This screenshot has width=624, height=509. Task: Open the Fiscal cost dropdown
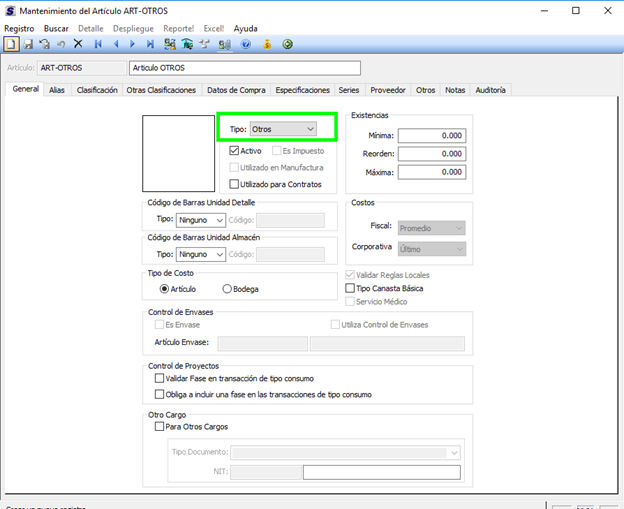432,228
